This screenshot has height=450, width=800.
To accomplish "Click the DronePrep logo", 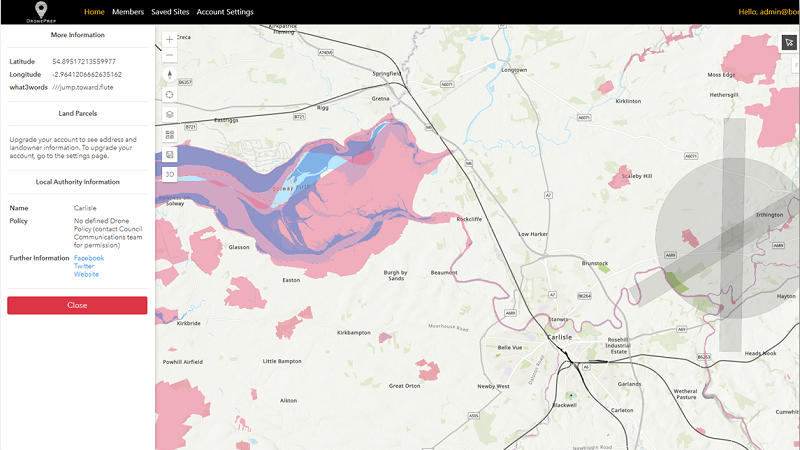I will [x=41, y=12].
